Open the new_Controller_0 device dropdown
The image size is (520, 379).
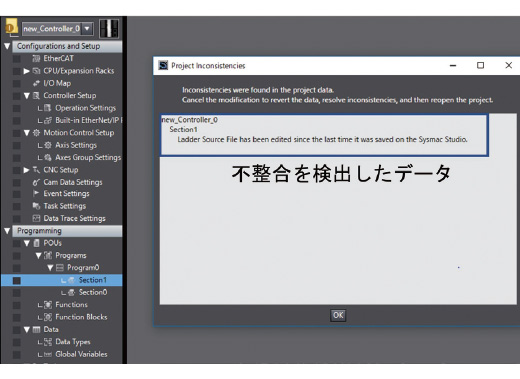87,29
